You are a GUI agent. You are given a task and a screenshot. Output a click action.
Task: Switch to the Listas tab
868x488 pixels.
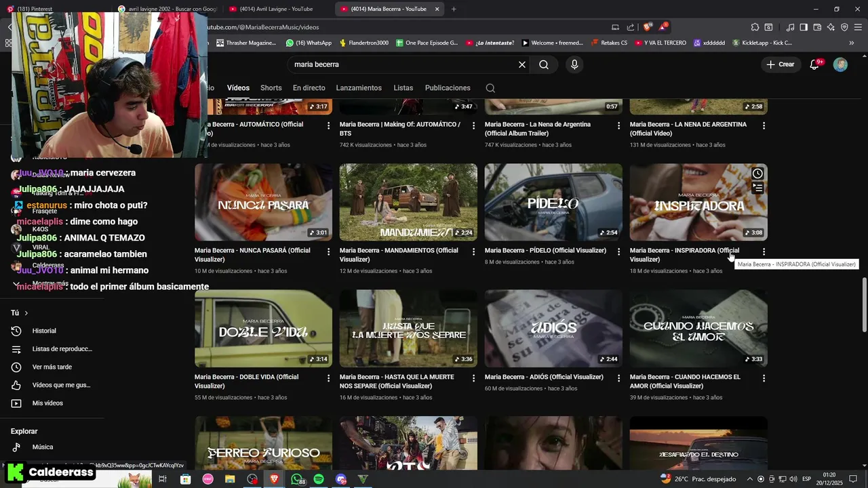click(403, 88)
